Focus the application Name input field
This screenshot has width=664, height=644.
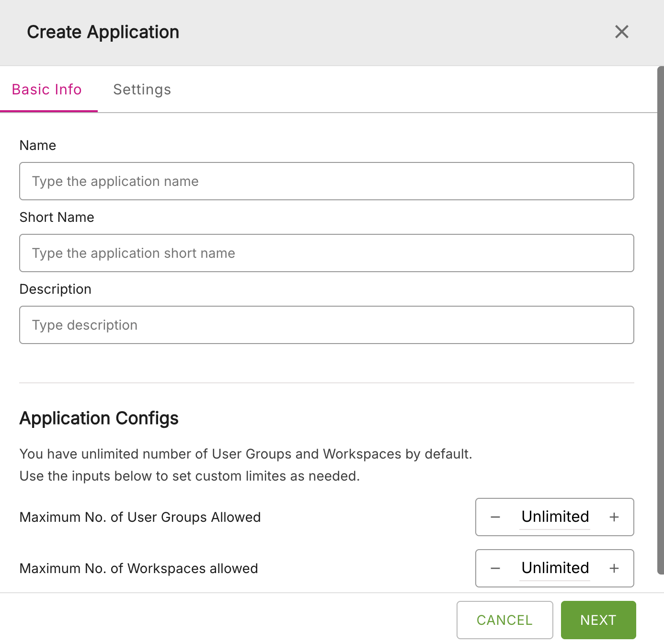[x=326, y=181]
